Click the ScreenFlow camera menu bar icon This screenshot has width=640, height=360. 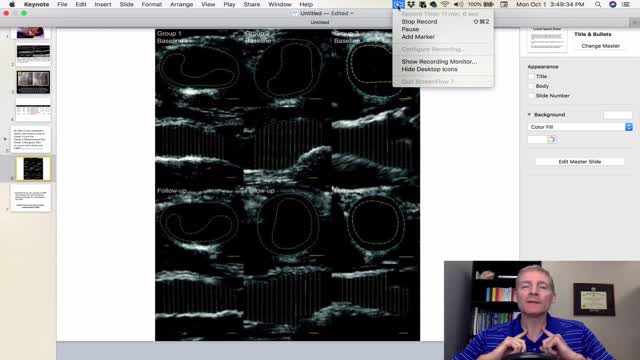[398, 4]
